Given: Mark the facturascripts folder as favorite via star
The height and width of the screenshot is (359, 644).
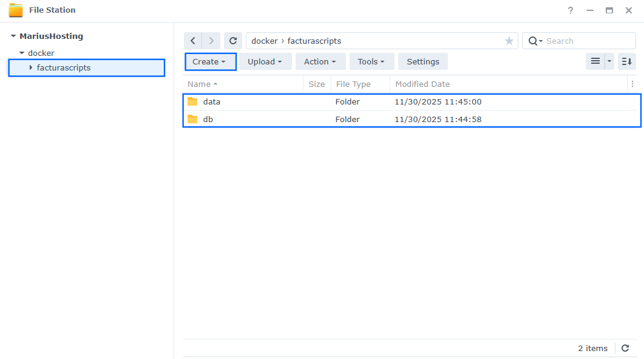Looking at the screenshot, I should click(x=509, y=41).
